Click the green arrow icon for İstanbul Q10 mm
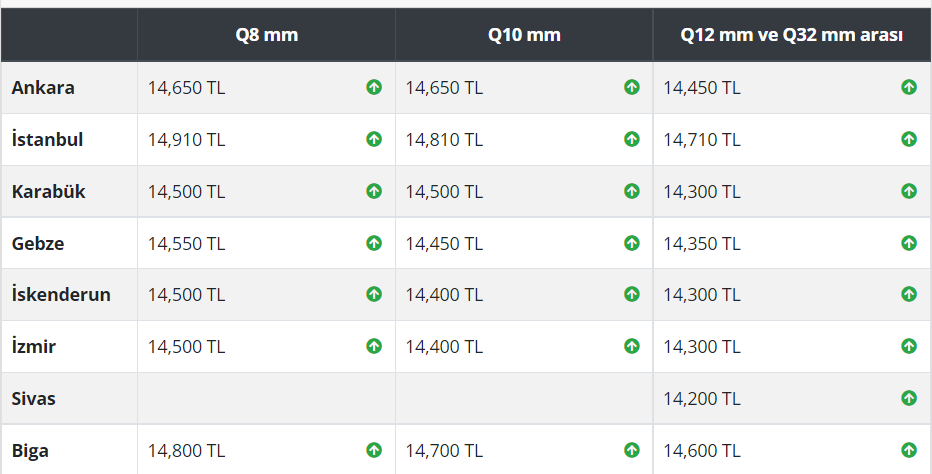The image size is (932, 474). click(x=632, y=139)
